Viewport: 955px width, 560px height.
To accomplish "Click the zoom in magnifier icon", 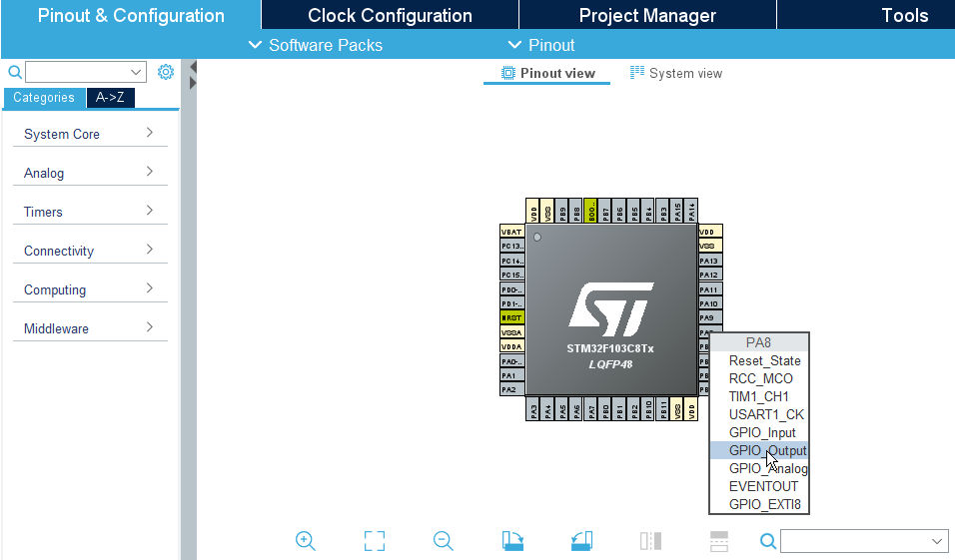I will (305, 540).
